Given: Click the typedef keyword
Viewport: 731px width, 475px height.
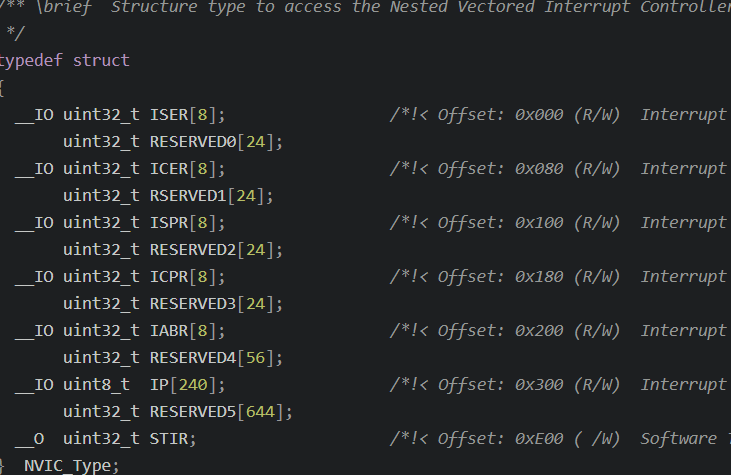Looking at the screenshot, I should (31, 61).
